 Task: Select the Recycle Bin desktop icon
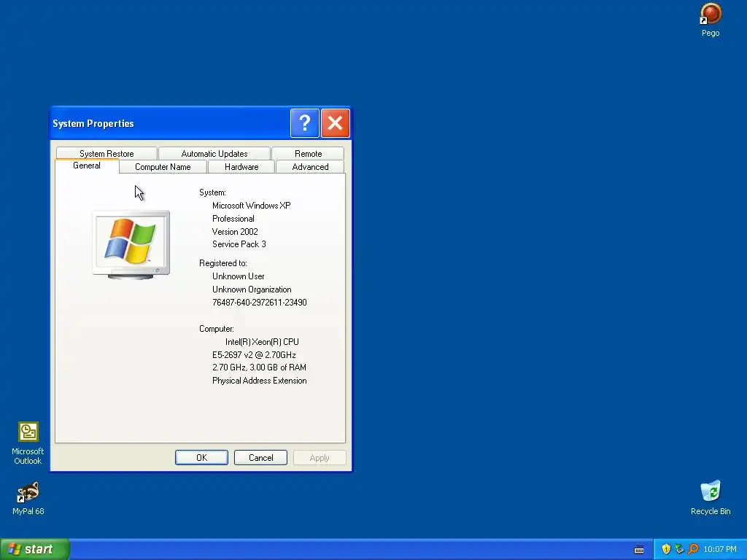click(x=711, y=497)
